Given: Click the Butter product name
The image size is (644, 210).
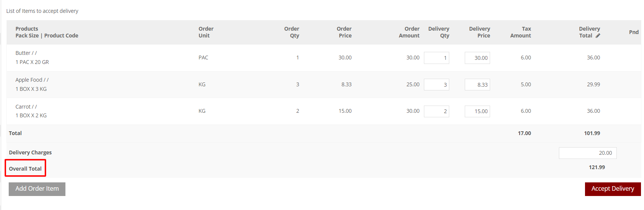Looking at the screenshot, I should 23,53.
